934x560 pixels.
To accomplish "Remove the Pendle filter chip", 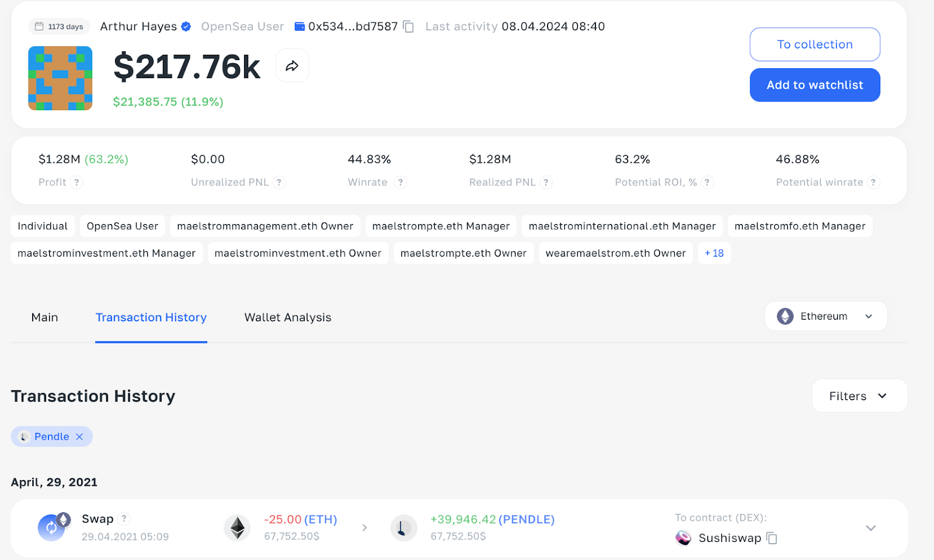I will 79,437.
